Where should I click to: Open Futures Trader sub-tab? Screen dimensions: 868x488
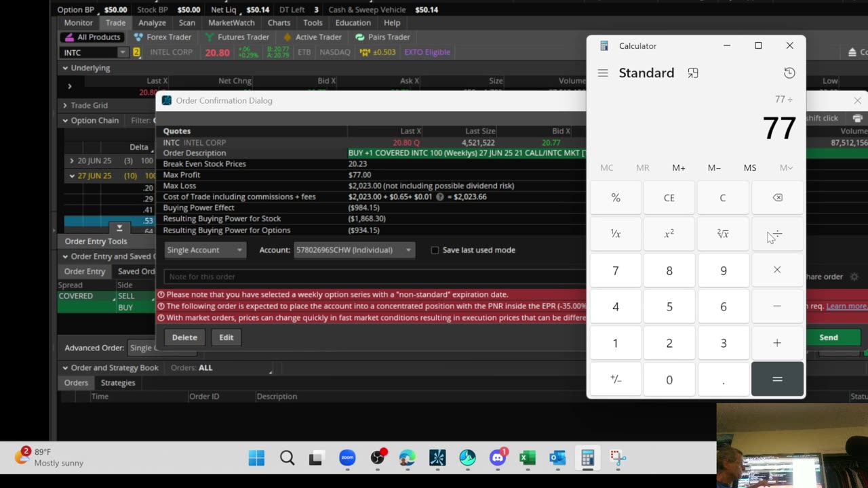click(237, 37)
